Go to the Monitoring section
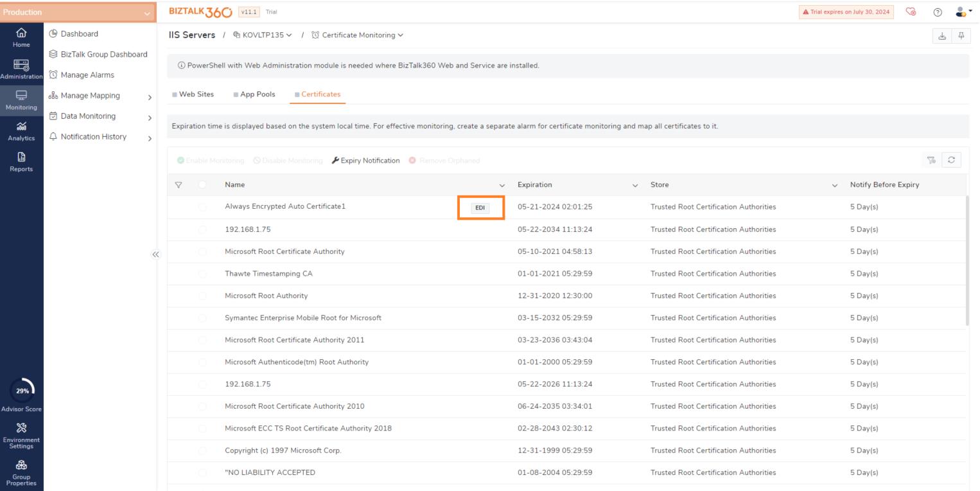This screenshot has width=980, height=491. (21, 102)
